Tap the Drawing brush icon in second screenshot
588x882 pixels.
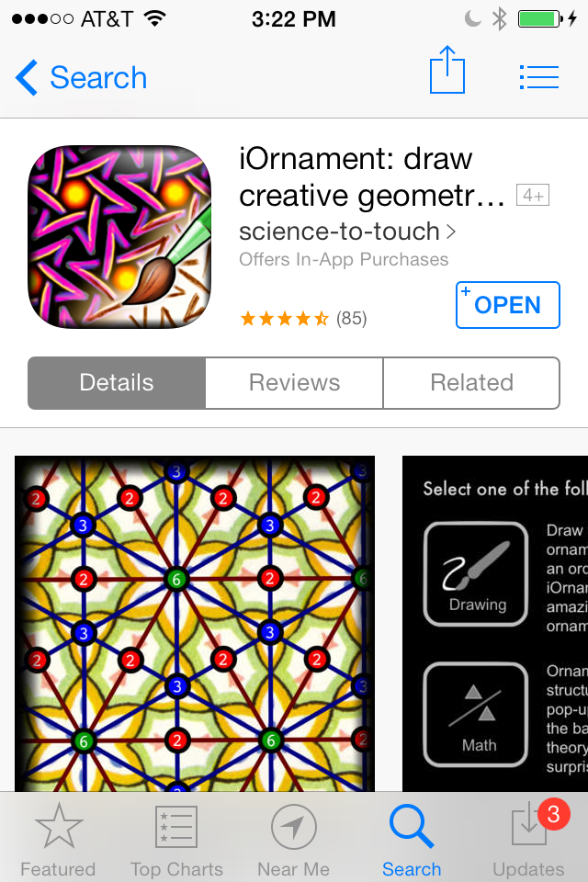[476, 573]
